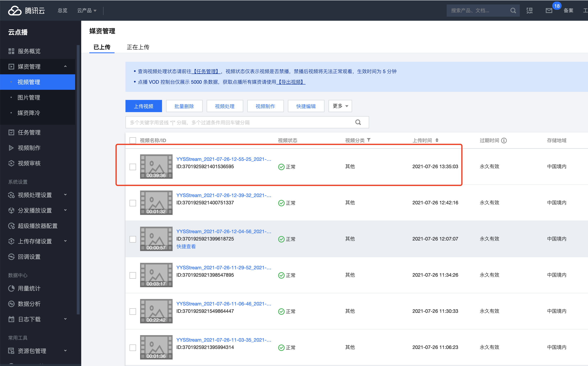This screenshot has width=588, height=366.
Task: Sort by 上传时间 arrows icon
Action: coord(437,140)
